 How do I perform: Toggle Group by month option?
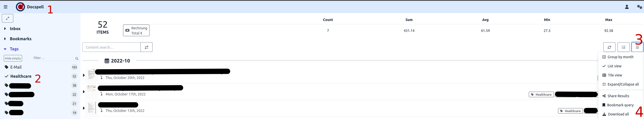pos(620,57)
